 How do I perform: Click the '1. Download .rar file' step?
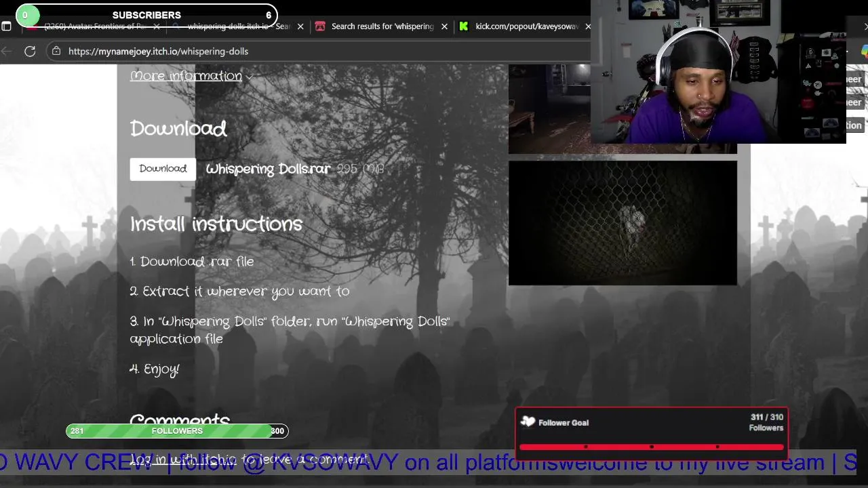pyautogui.click(x=192, y=262)
